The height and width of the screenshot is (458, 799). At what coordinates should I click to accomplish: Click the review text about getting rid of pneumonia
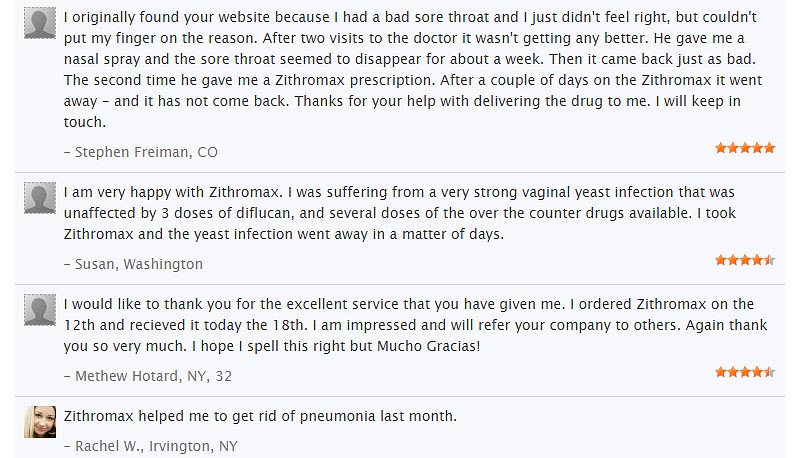260,416
